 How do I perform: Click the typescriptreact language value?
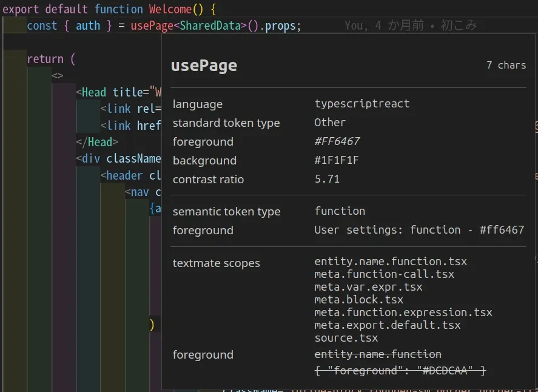(361, 104)
